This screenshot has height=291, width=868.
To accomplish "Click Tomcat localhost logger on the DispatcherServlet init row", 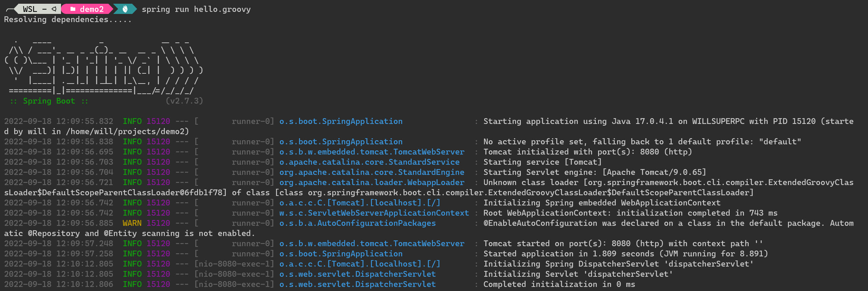I will 360,264.
